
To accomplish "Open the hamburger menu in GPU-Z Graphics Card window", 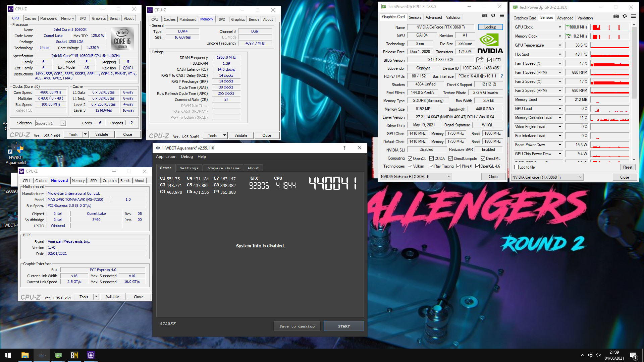I will pyautogui.click(x=502, y=15).
